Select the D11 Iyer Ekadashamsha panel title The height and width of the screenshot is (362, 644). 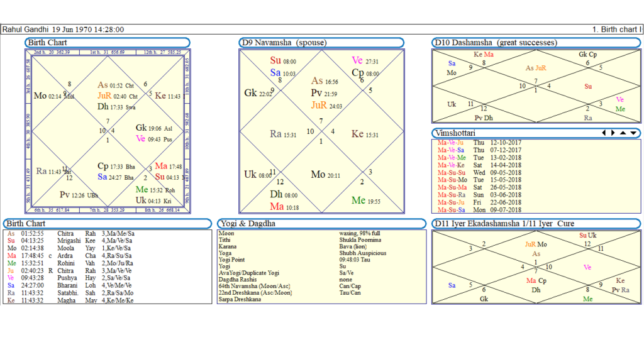tap(536, 224)
